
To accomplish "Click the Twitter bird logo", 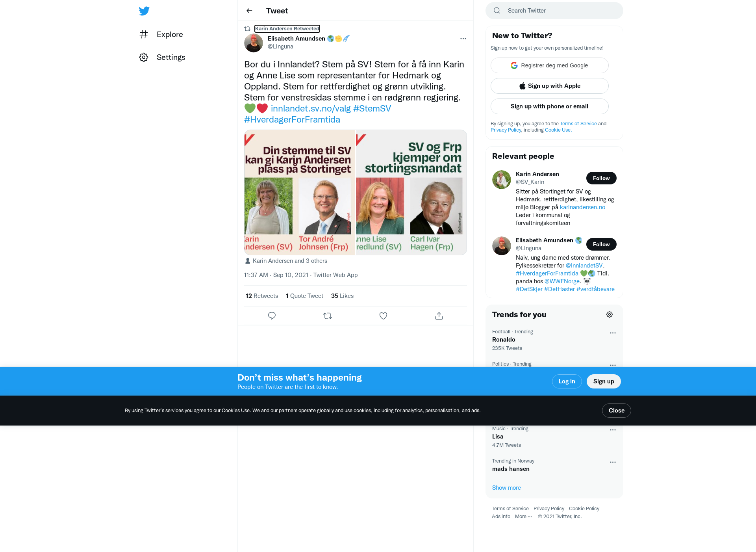I will (144, 11).
